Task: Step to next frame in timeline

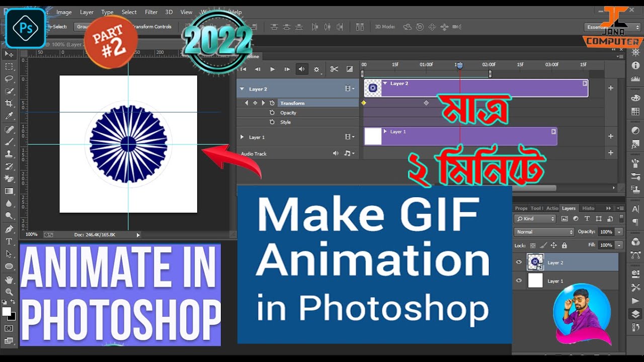Action: coord(287,69)
